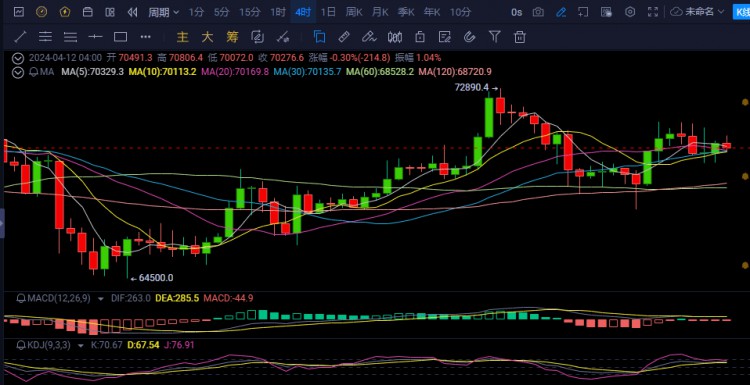750x385 pixels.
Task: Click the 64500.0 low price label
Action: pos(156,277)
